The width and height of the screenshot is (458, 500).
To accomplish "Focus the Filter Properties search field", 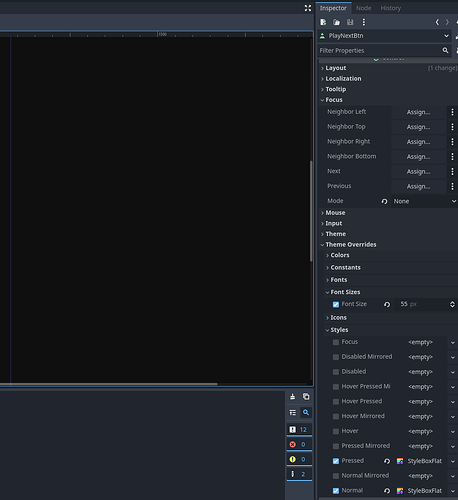I will click(x=379, y=50).
